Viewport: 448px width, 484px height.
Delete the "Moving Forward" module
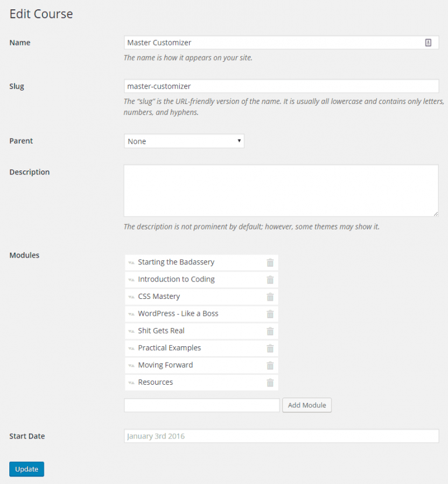pos(269,365)
